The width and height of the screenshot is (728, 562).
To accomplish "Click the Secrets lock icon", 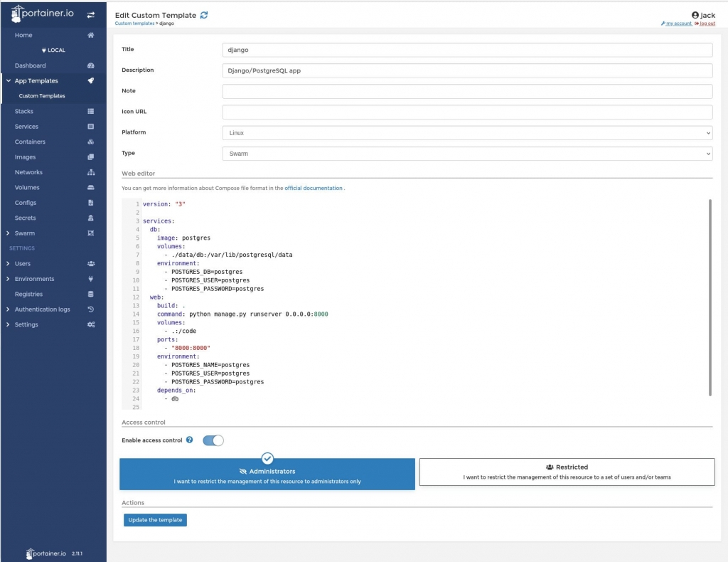I will pyautogui.click(x=90, y=218).
